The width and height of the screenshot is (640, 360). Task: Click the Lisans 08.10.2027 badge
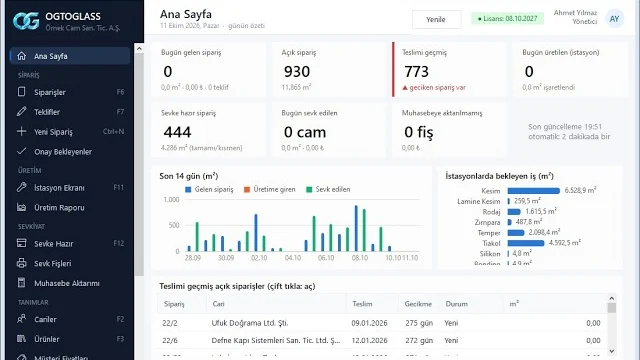(x=507, y=19)
